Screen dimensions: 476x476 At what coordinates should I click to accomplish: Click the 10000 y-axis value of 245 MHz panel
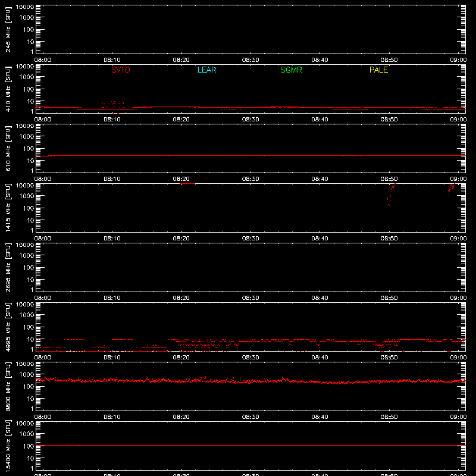(x=25, y=7)
